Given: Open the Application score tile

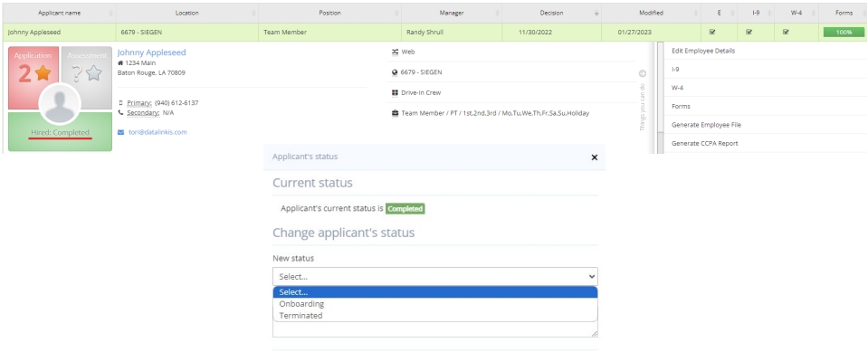Looking at the screenshot, I should pos(33,78).
